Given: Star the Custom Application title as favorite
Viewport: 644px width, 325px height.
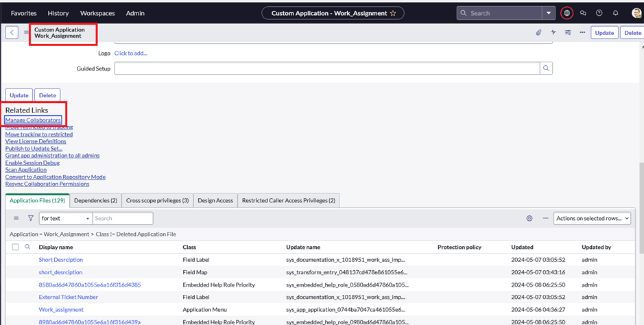Looking at the screenshot, I should coord(393,13).
